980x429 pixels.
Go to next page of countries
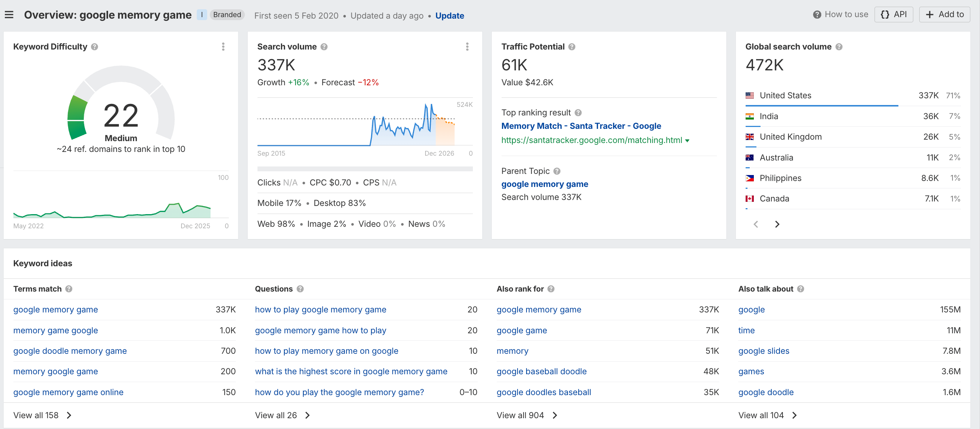777,225
